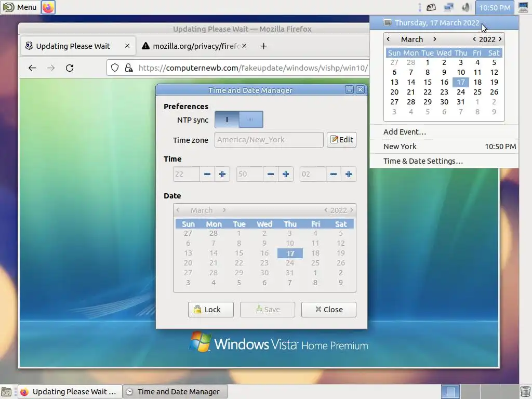
Task: Select day 17 in Date Manager calendar
Action: (x=290, y=253)
